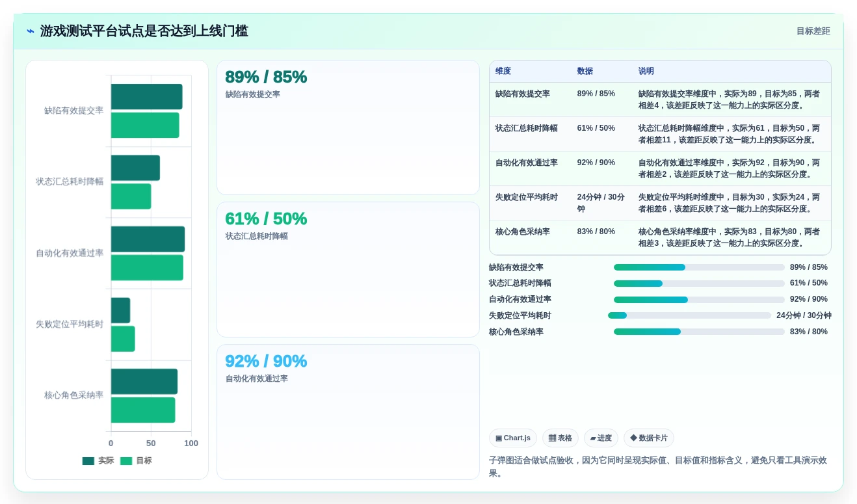Viewport: 857px width, 504px height.
Task: Click table value 89% / 85%
Action: pyautogui.click(x=596, y=94)
